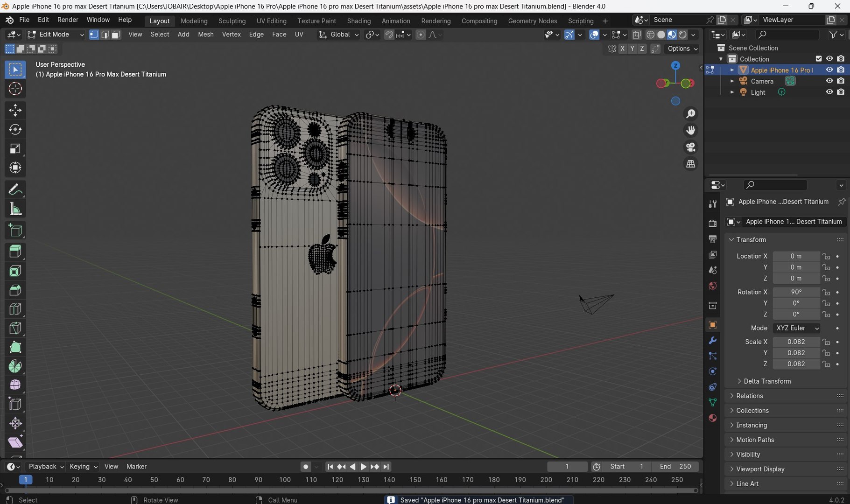Click frame 100 on the timeline
Screen dimensions: 850x504
[285, 480]
